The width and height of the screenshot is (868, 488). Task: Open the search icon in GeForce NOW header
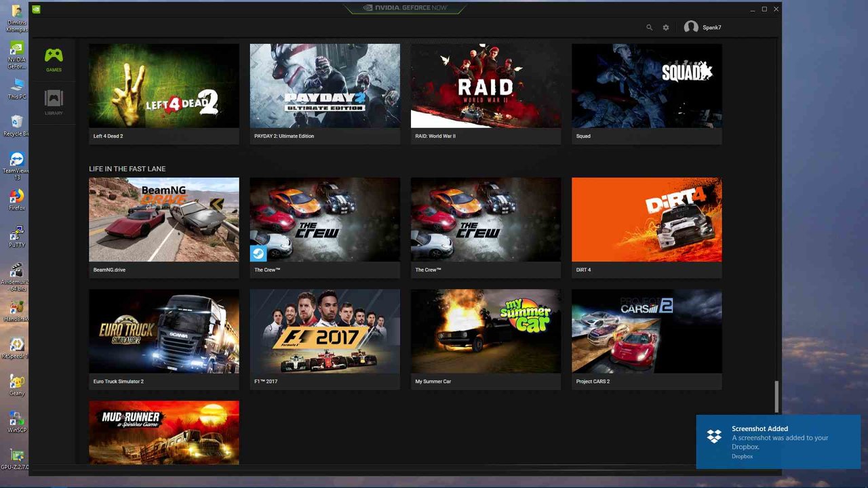click(x=649, y=28)
